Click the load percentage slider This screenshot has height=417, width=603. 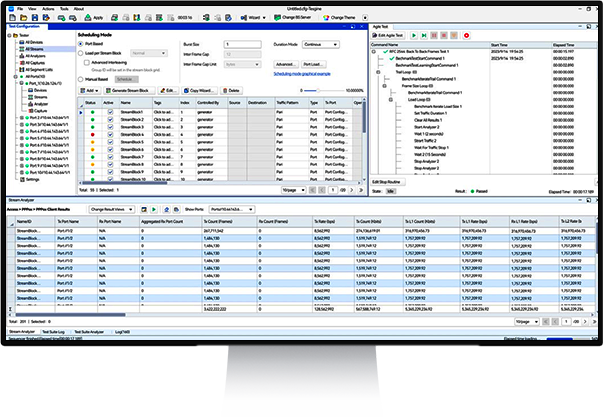coord(313,91)
